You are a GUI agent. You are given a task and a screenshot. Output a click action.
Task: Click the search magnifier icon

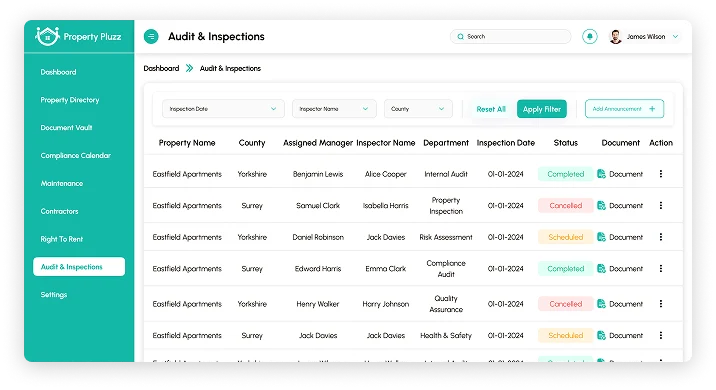tap(460, 36)
